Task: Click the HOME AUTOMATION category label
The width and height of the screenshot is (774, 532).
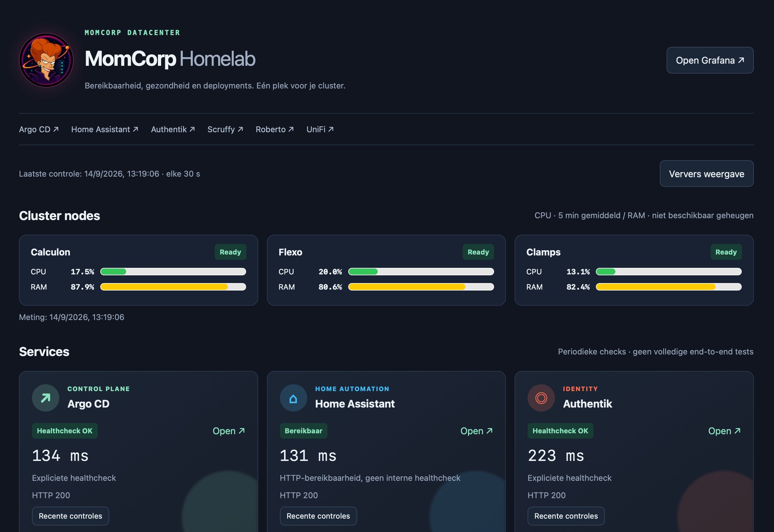Action: [x=352, y=389]
